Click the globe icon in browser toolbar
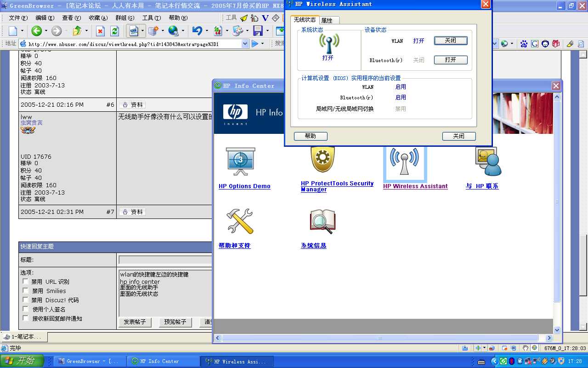 [173, 31]
